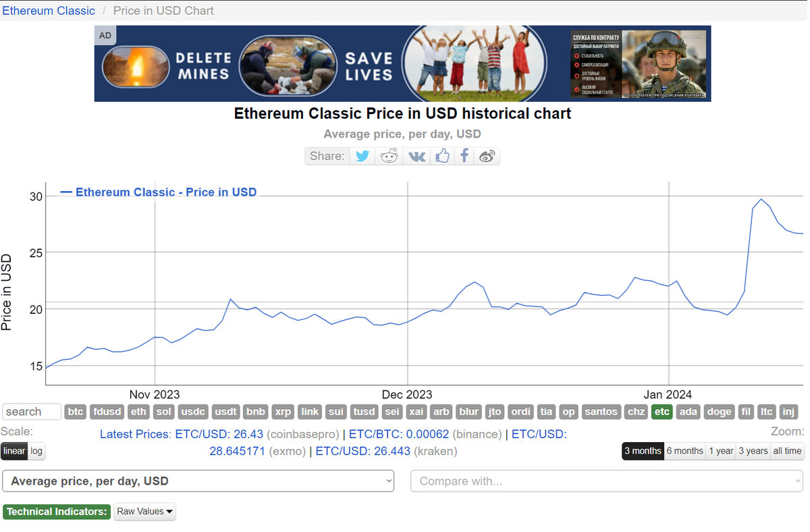Select the inj coin tag
The image size is (810, 532).
click(x=788, y=412)
